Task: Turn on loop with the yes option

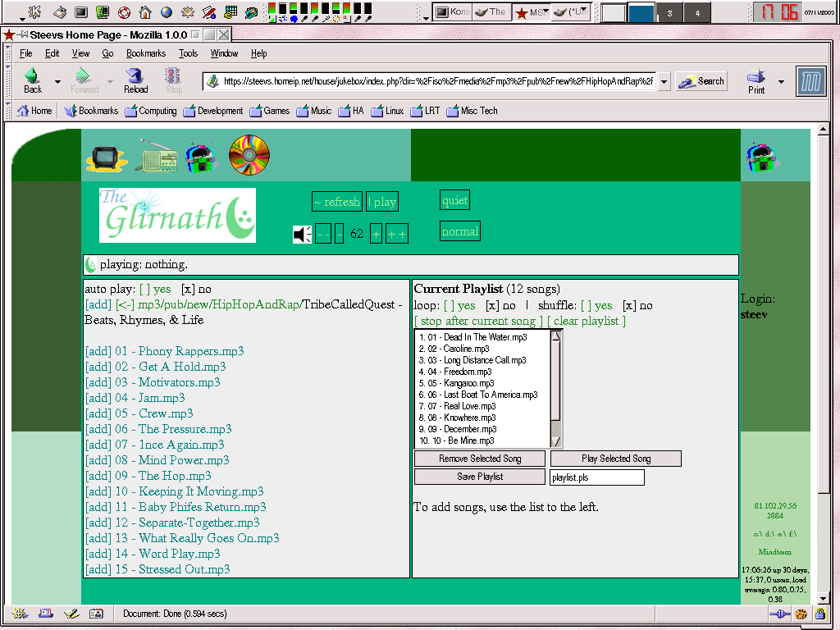Action: [x=459, y=305]
